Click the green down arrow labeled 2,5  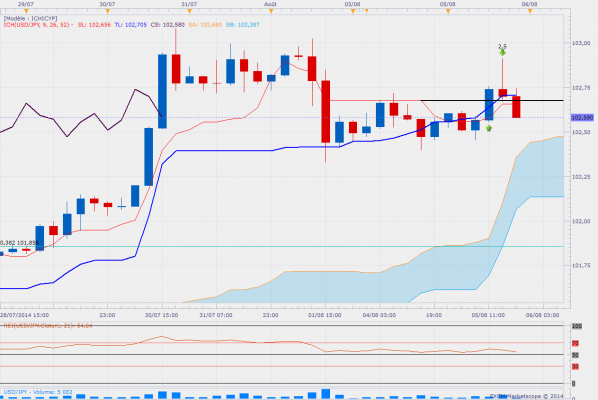pos(502,52)
